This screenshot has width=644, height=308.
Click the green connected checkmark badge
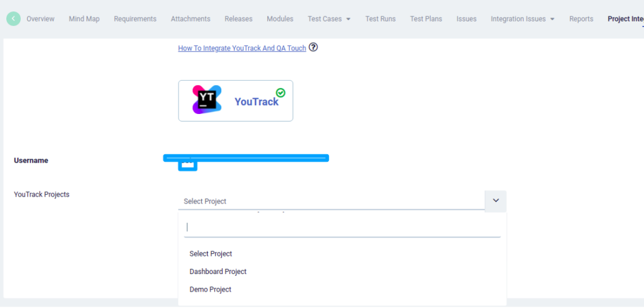click(280, 93)
